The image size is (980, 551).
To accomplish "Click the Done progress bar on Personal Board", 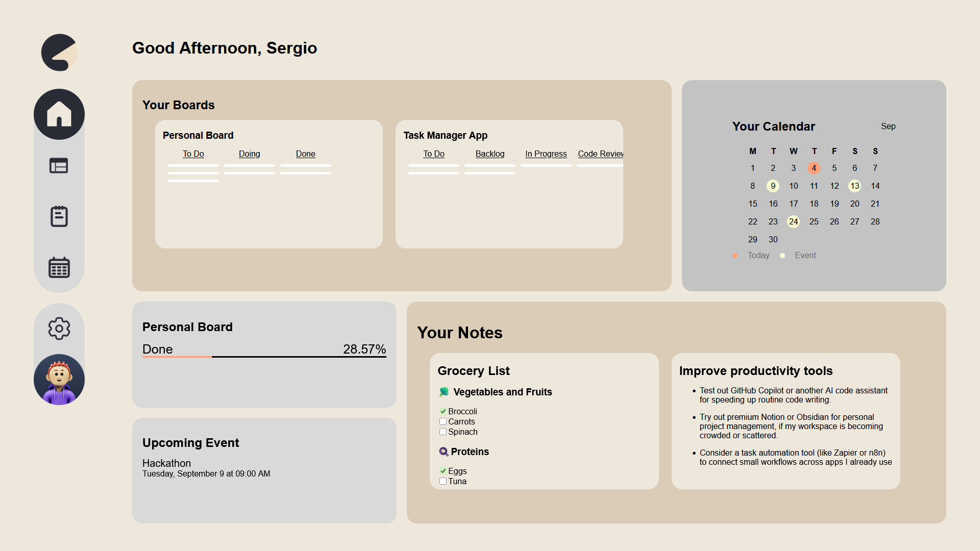I will point(264,357).
